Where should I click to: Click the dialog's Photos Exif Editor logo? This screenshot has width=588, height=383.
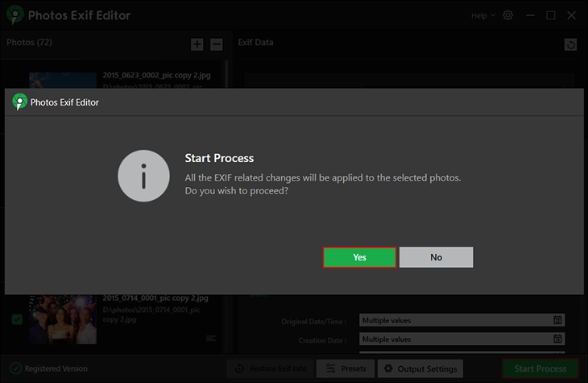click(20, 102)
